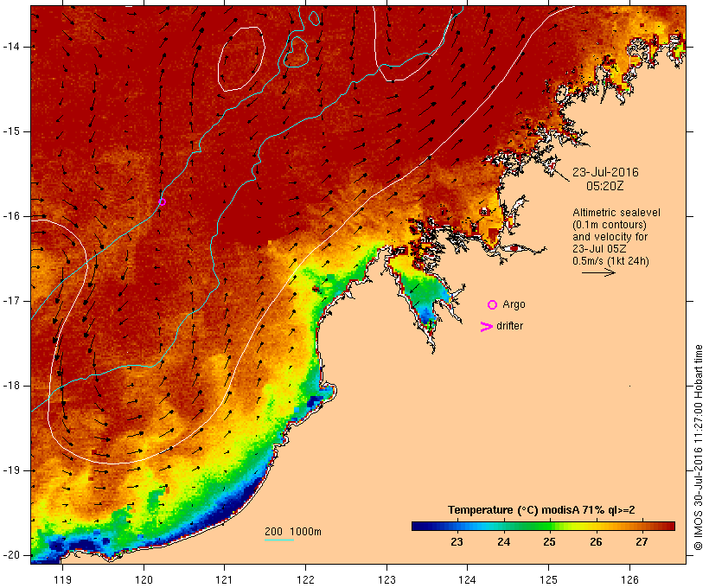Click the colorbar value 23

(x=457, y=542)
